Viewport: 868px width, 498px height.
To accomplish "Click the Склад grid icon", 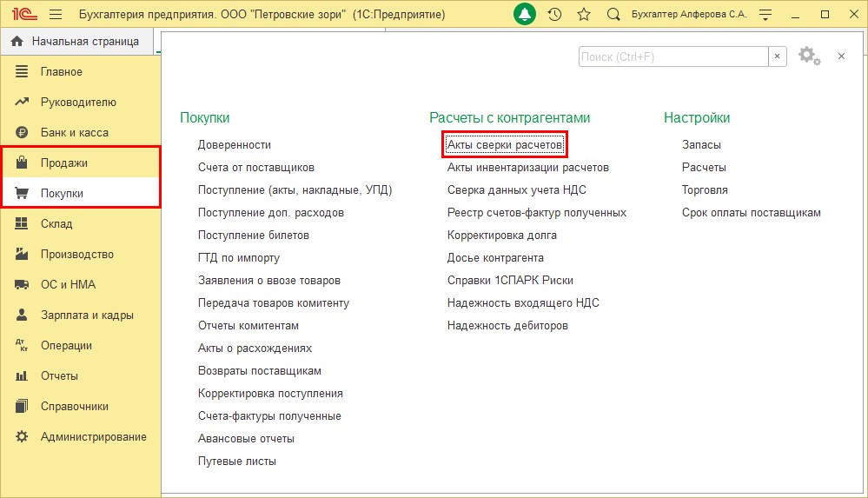I will [x=22, y=223].
